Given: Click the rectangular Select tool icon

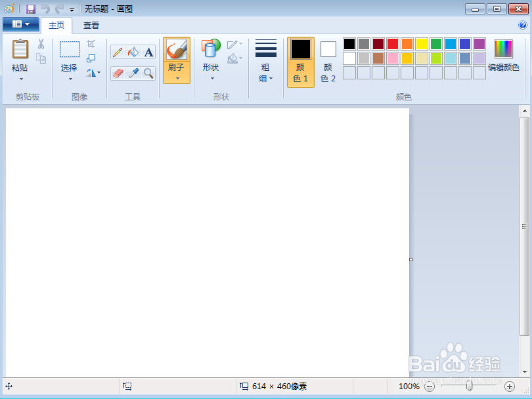Looking at the screenshot, I should pyautogui.click(x=70, y=49).
